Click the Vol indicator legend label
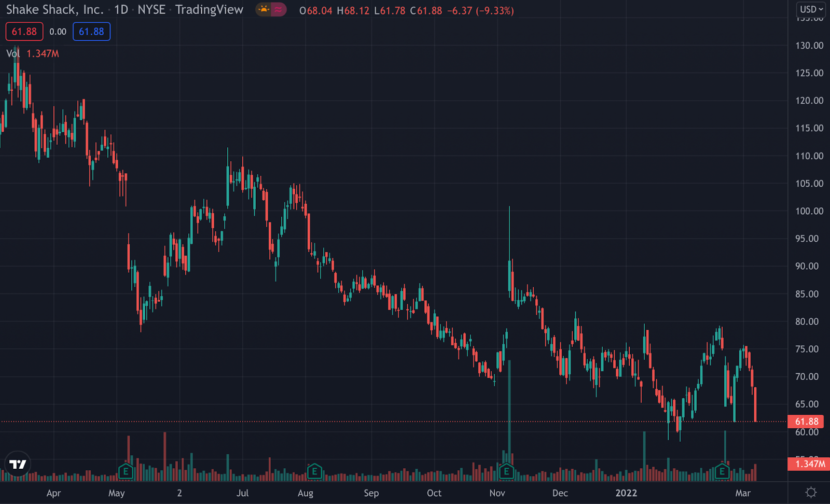Screen dimensions: 830x504 pyautogui.click(x=13, y=53)
